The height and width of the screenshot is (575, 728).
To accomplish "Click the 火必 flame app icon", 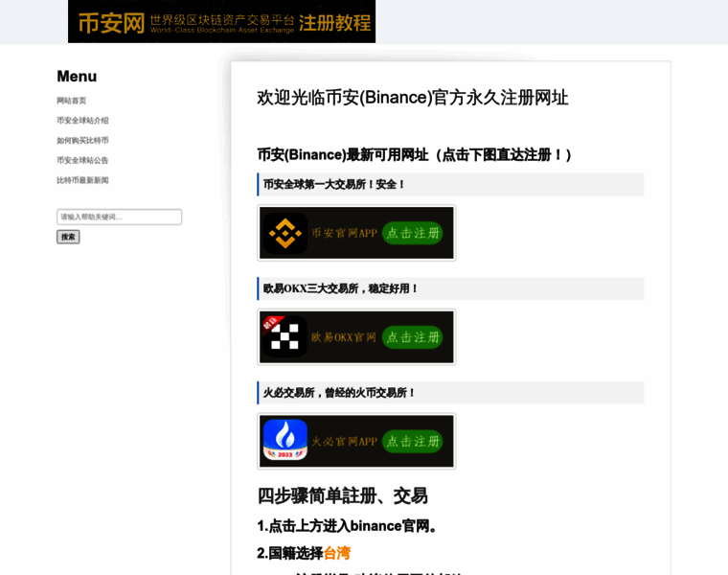I will [285, 440].
